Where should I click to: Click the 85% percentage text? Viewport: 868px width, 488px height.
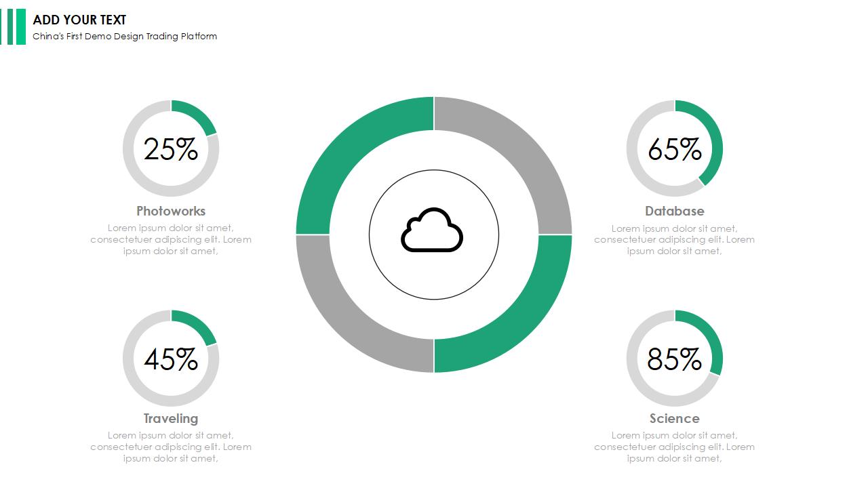(x=675, y=359)
